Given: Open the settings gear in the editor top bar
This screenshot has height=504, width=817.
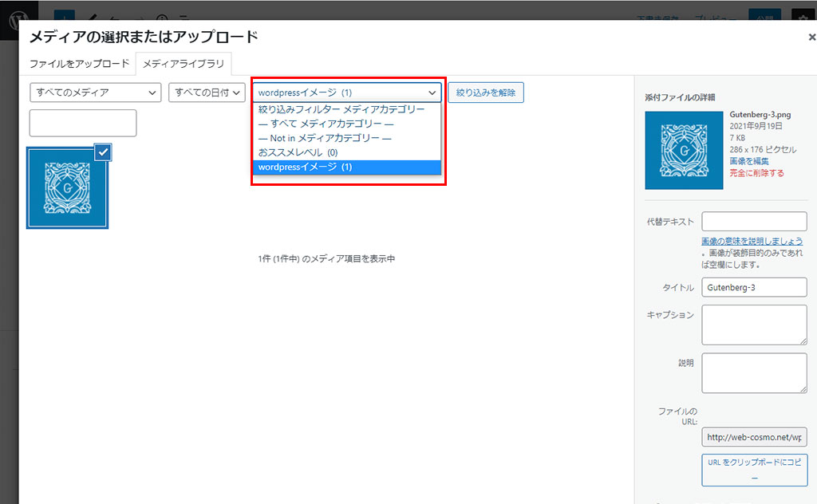Looking at the screenshot, I should (x=803, y=19).
